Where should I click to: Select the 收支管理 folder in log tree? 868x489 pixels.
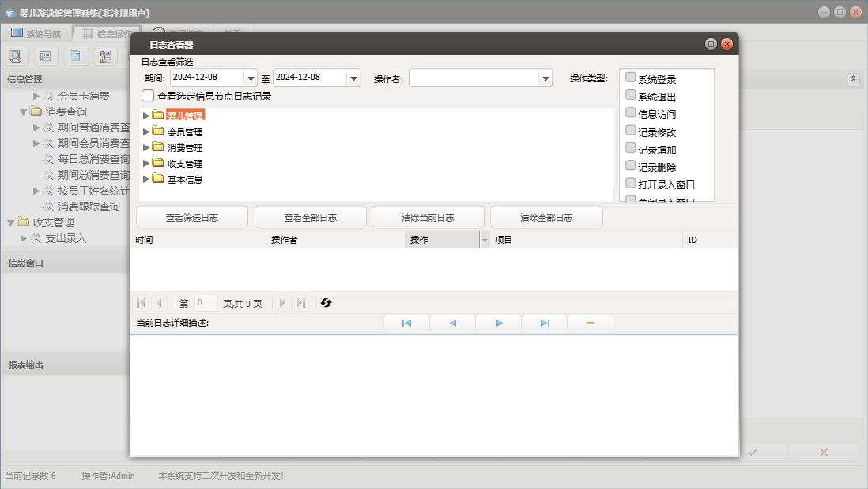click(x=185, y=164)
